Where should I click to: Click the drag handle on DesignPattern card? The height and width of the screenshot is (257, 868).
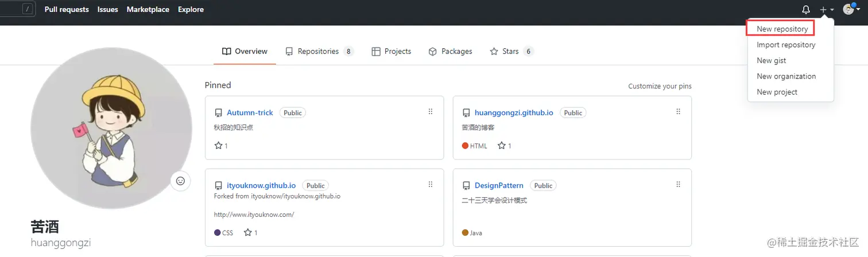coord(678,185)
